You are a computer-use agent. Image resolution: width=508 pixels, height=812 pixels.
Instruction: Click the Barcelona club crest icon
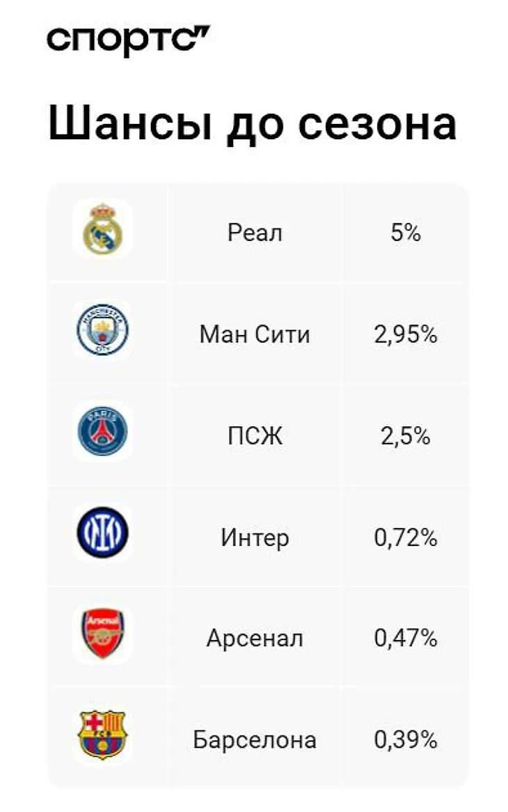(x=103, y=735)
